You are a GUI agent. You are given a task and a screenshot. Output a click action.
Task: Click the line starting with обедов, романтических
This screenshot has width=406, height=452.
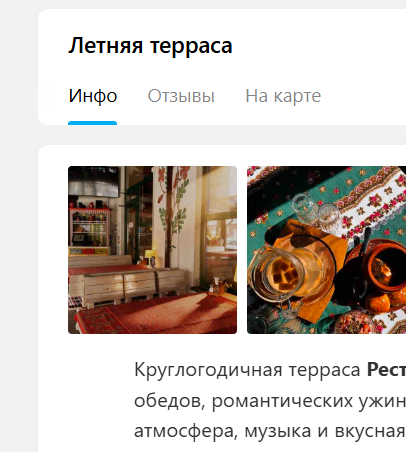(270, 400)
